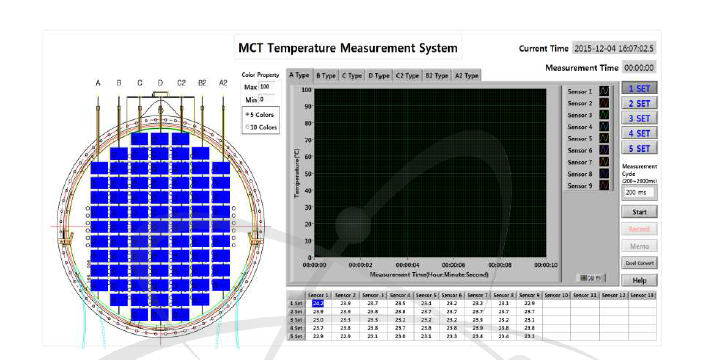Click the 4 Set row header
This screenshot has width=713, height=360.
[295, 328]
